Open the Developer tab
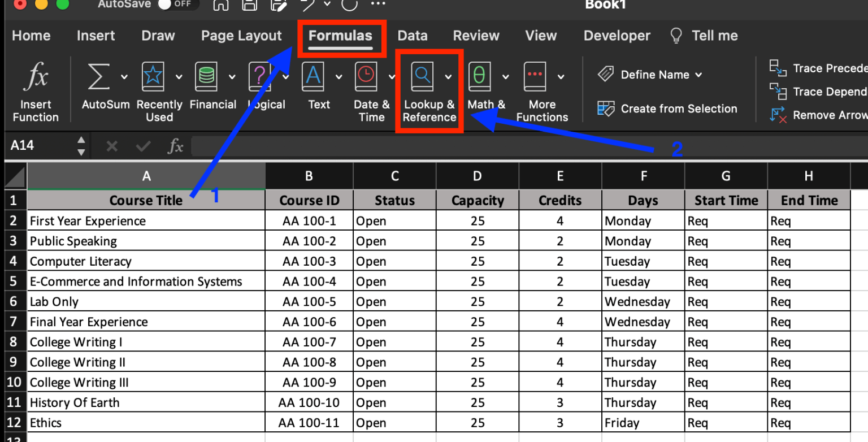This screenshot has width=868, height=442. 617,36
